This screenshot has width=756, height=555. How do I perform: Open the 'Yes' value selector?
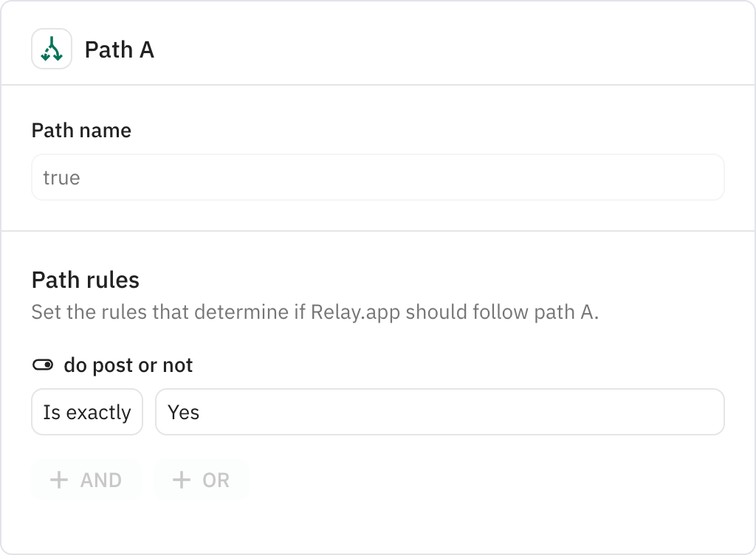click(439, 412)
